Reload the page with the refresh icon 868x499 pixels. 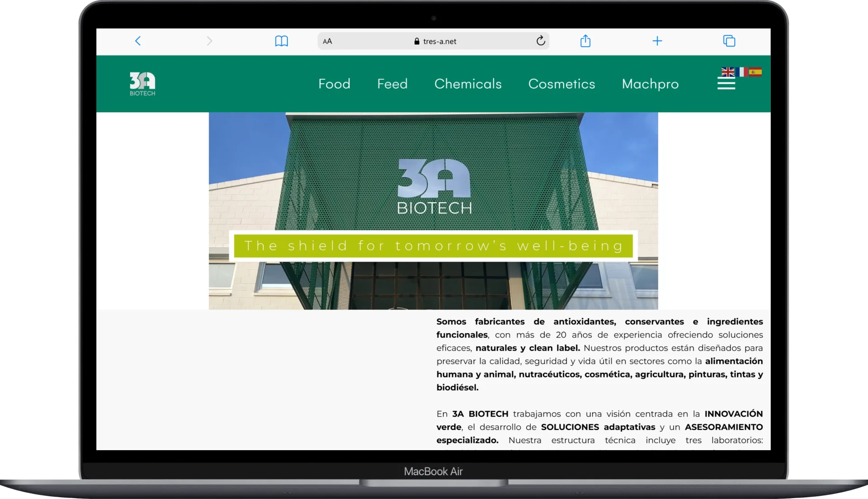pyautogui.click(x=540, y=41)
